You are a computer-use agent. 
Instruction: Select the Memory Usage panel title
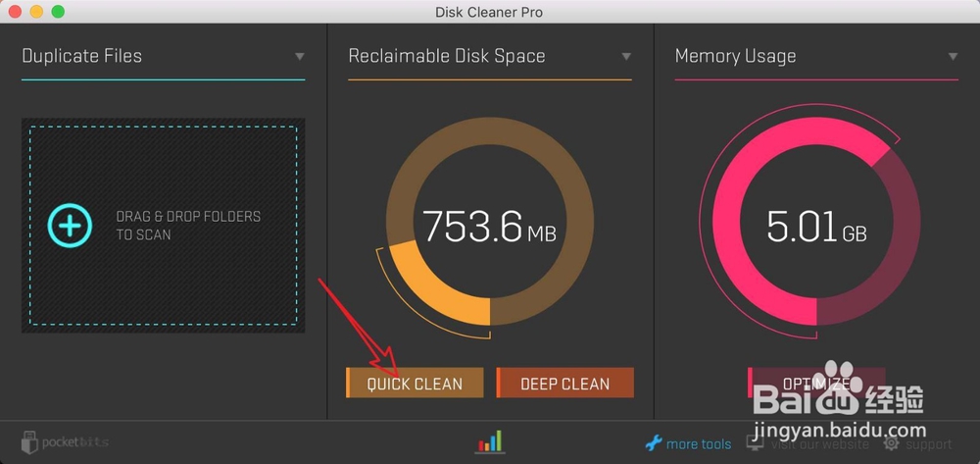(735, 56)
